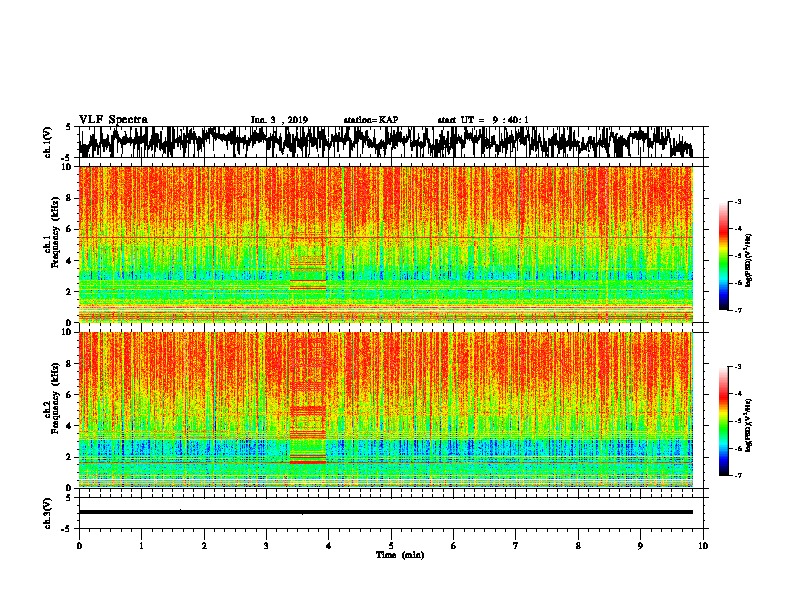Click the time axis tick label "4"
The width and height of the screenshot is (792, 612).
pyautogui.click(x=329, y=545)
